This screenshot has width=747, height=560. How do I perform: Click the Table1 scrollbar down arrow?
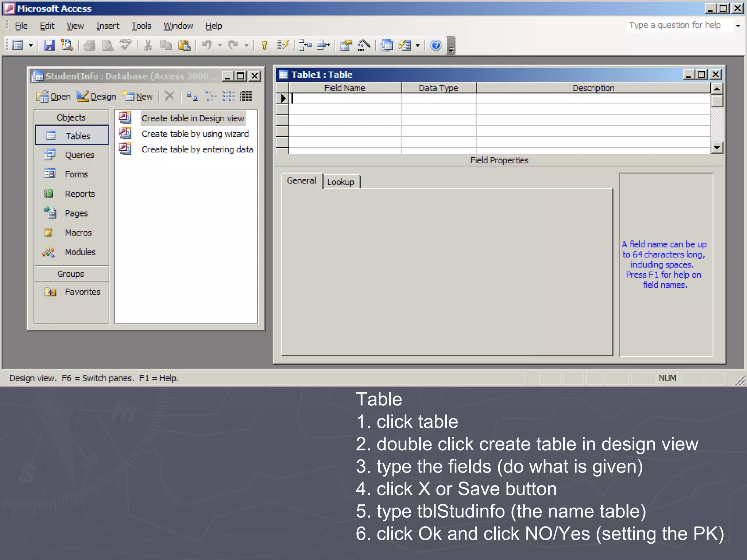717,148
